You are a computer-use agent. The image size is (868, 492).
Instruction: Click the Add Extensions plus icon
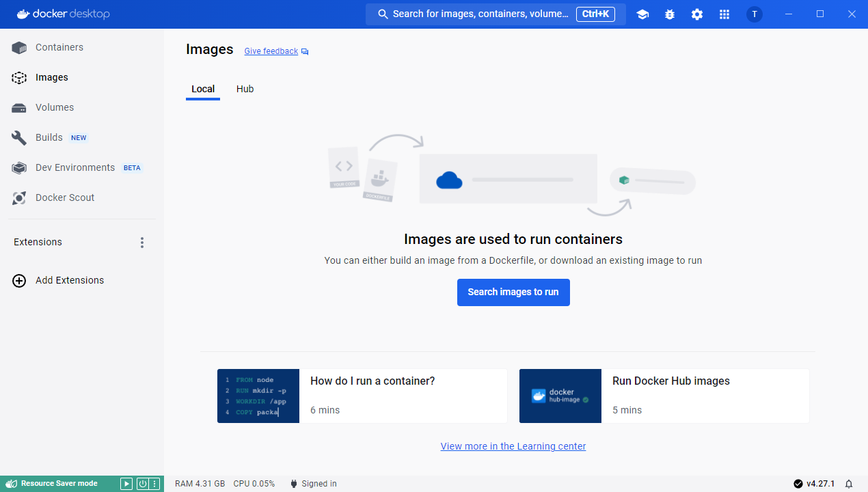click(x=20, y=281)
